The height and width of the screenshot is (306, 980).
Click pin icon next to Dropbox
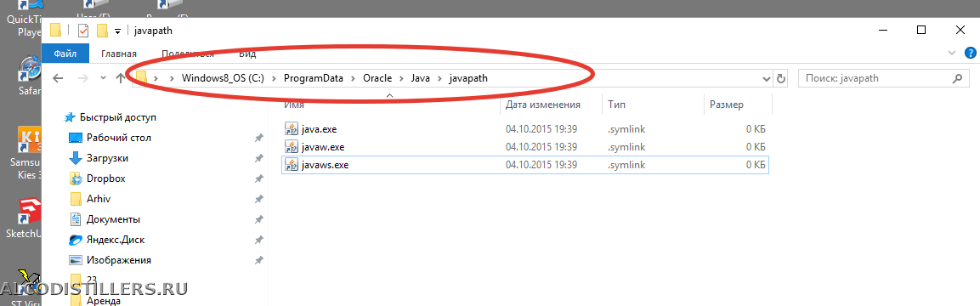point(258,178)
